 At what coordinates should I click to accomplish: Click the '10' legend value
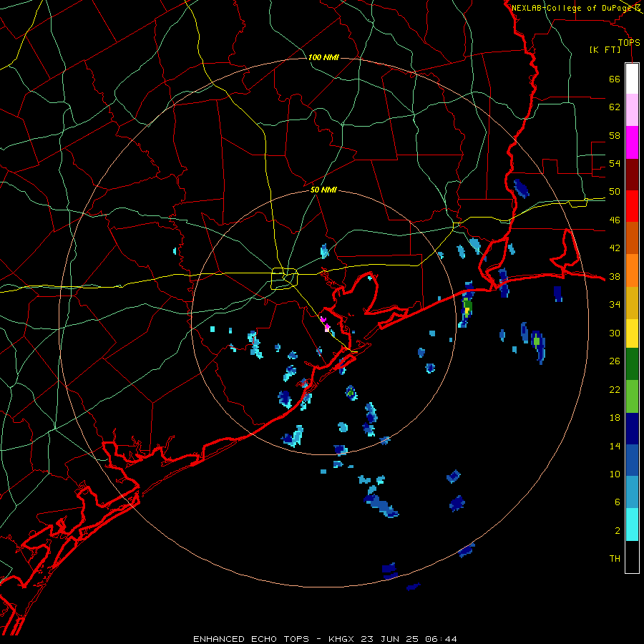[x=615, y=474]
